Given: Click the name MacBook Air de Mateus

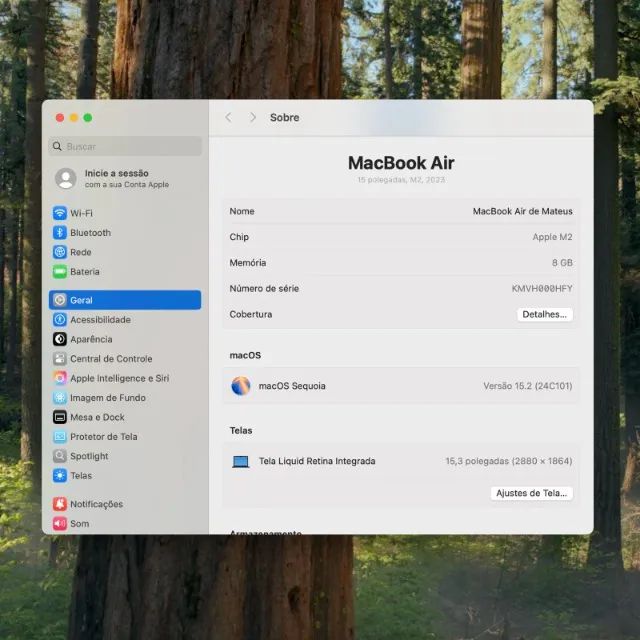Looking at the screenshot, I should point(522,211).
